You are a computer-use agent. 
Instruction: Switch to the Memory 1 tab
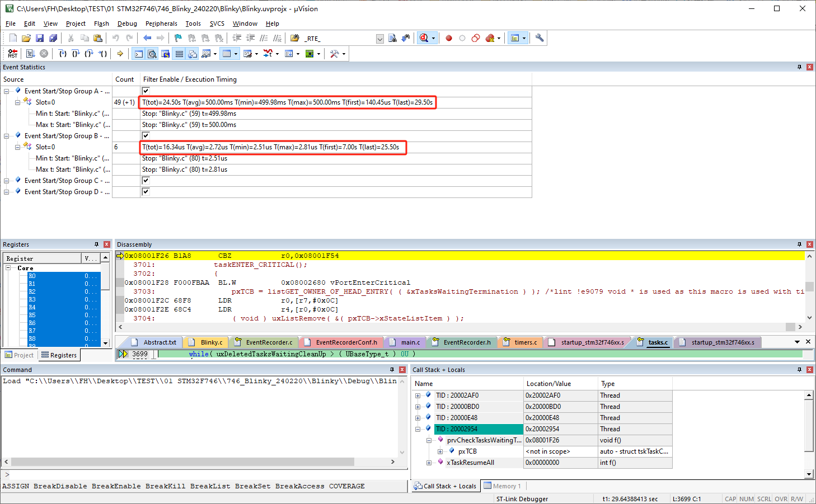503,486
